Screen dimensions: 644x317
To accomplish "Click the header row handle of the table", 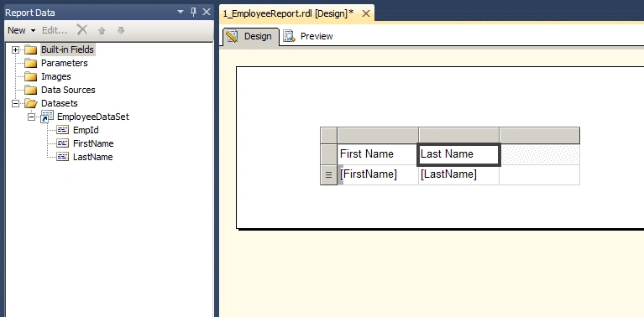I will coord(328,154).
